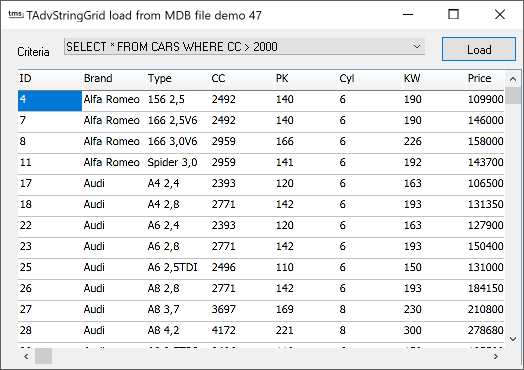
Task: Click Price cell 127900
Action: 485,227
